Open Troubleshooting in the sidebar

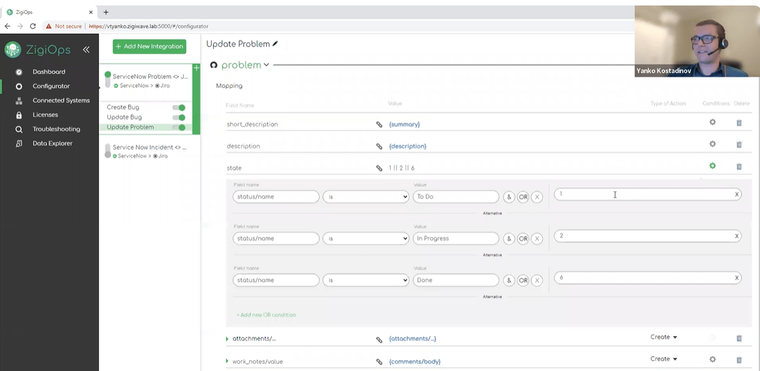(56, 129)
